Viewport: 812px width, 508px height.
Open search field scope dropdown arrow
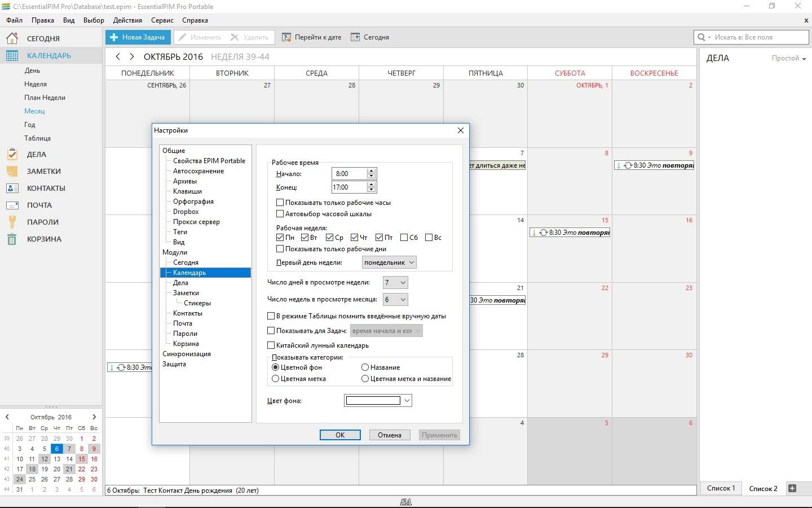[x=709, y=37]
